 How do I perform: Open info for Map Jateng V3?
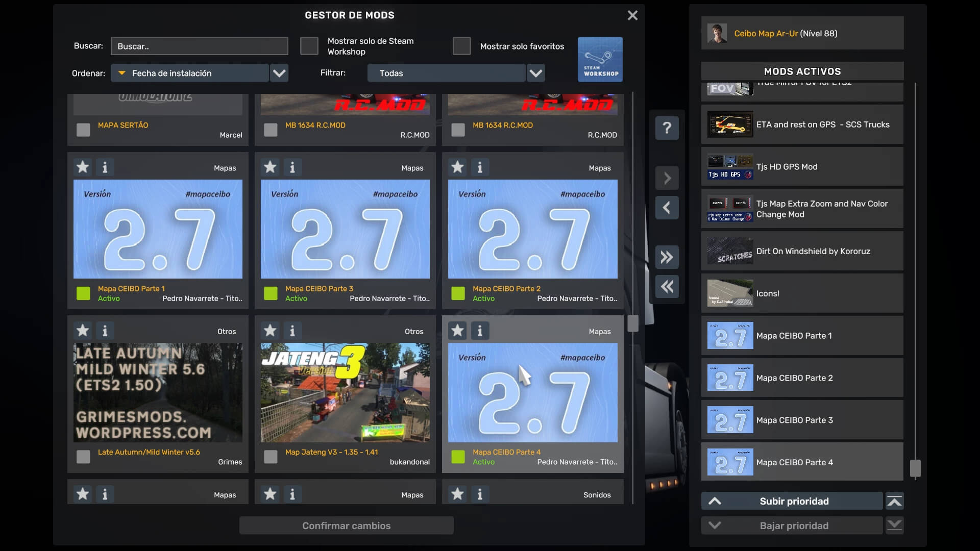tap(292, 331)
